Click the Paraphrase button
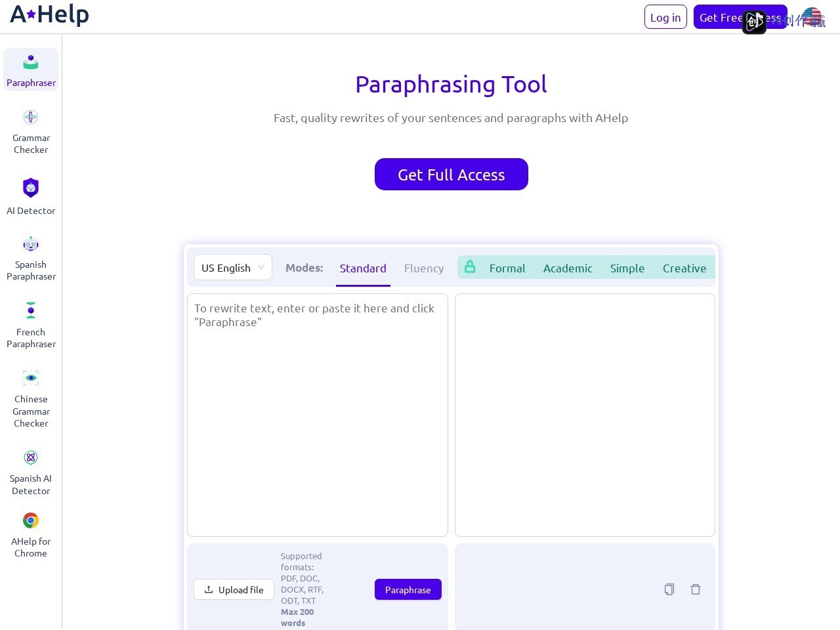The width and height of the screenshot is (840, 630). tap(408, 589)
